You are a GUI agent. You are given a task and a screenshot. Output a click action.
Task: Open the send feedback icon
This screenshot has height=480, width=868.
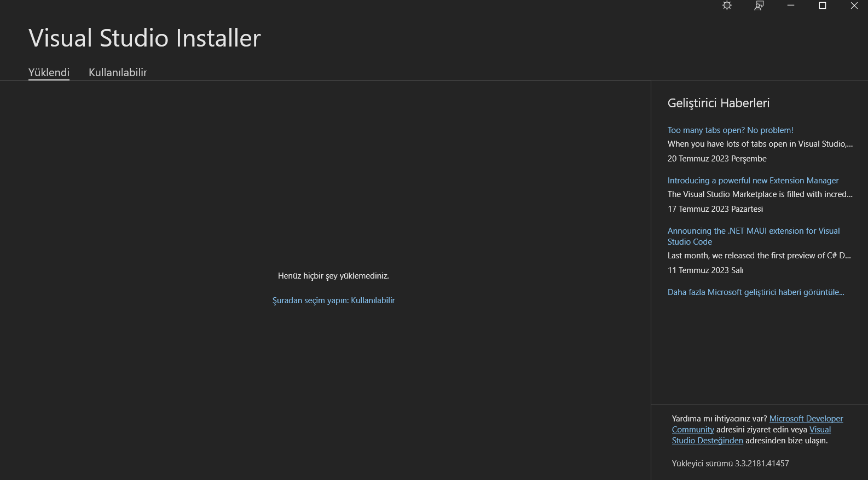[759, 5]
